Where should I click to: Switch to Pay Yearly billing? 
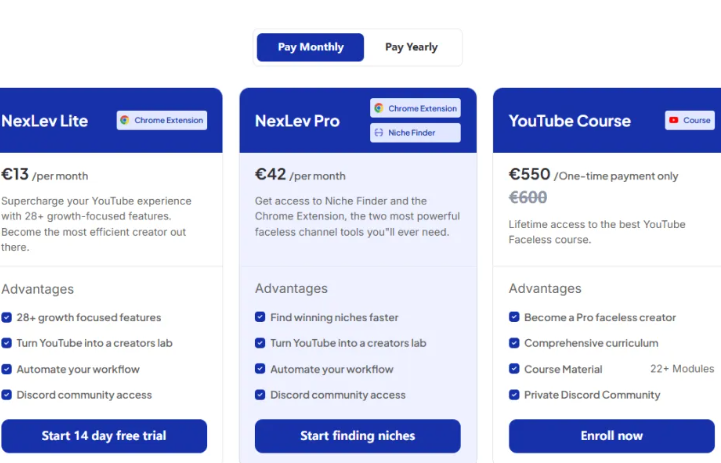pyautogui.click(x=411, y=47)
